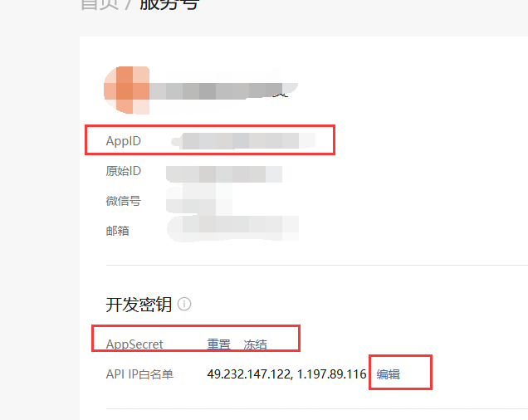
Task: Click the info icon beside 开发密钥
Action: tap(184, 305)
